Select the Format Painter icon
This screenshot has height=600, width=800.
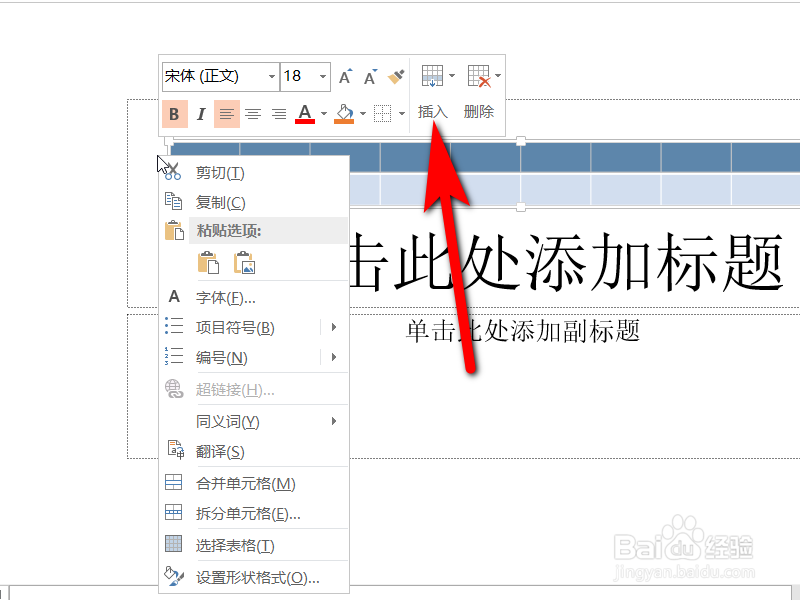tap(394, 75)
